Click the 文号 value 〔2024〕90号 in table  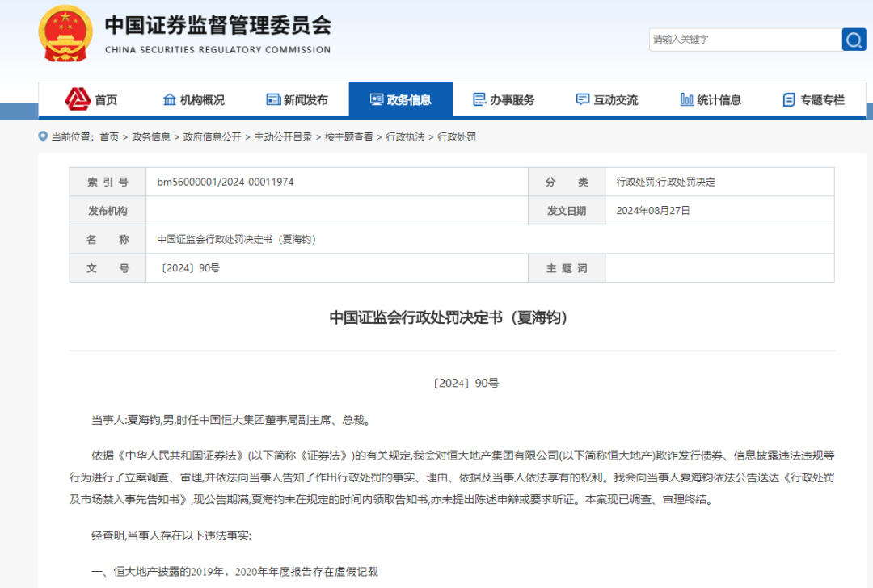189,268
